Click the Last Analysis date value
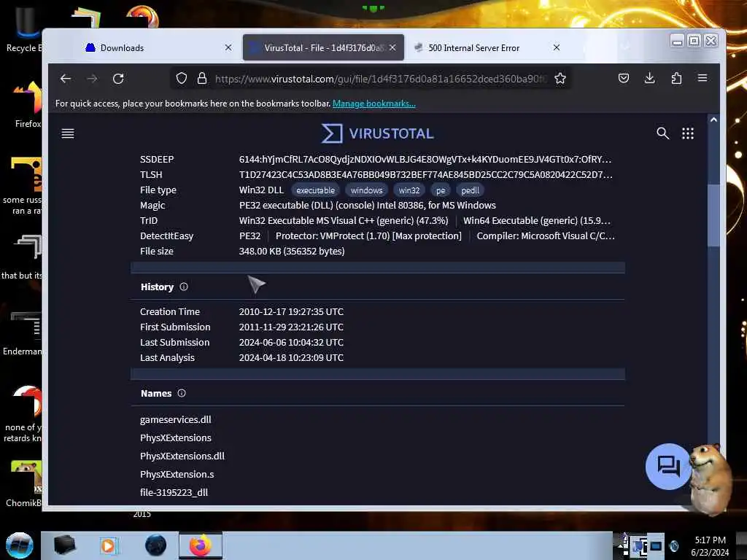The height and width of the screenshot is (560, 747). click(x=291, y=357)
